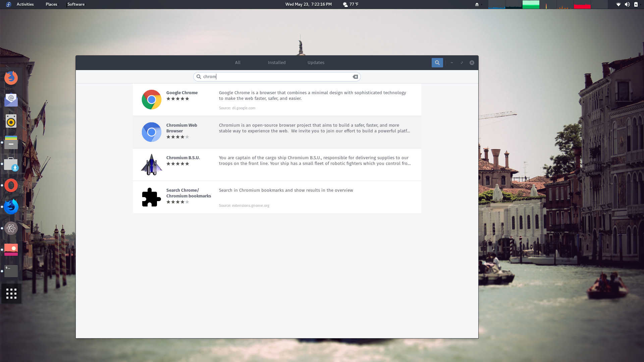
Task: Launch the blue Thunderbird-style icon in dock
Action: pos(11,207)
